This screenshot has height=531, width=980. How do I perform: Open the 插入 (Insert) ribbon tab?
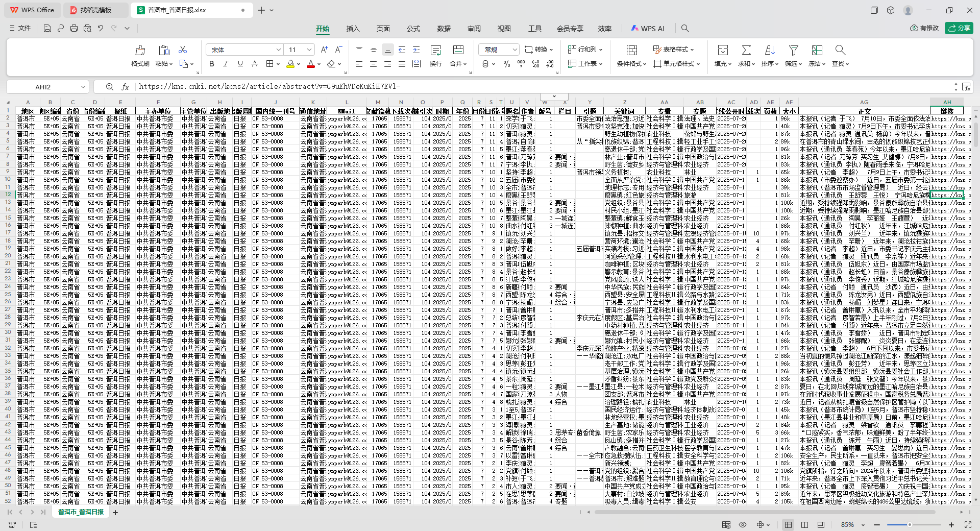point(353,29)
